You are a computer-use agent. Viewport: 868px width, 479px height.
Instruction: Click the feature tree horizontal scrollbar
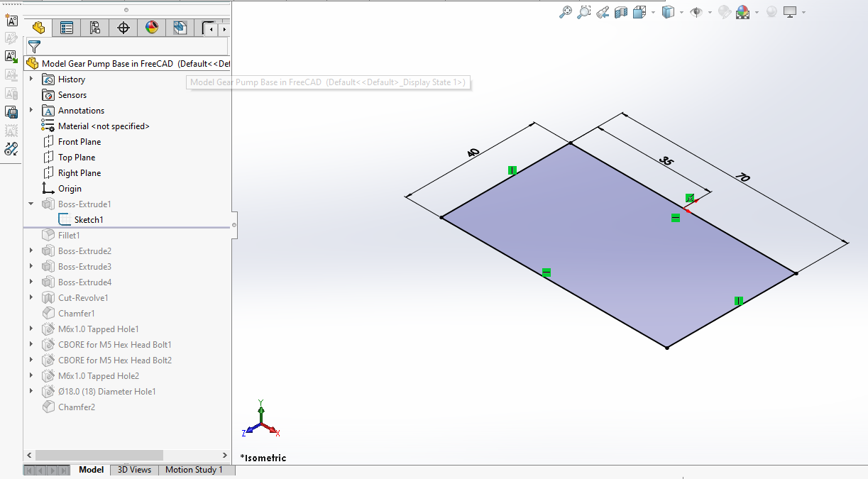click(x=99, y=455)
